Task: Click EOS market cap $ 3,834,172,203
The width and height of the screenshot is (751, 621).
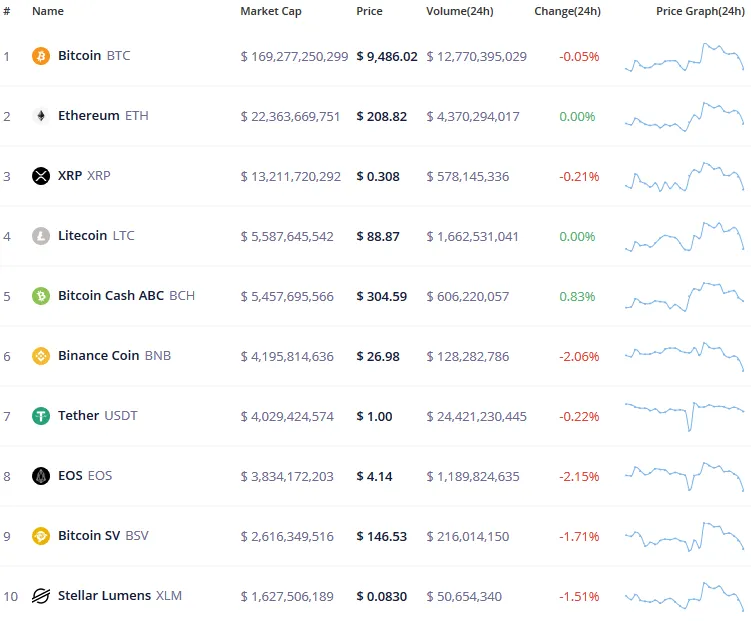Action: pyautogui.click(x=287, y=476)
